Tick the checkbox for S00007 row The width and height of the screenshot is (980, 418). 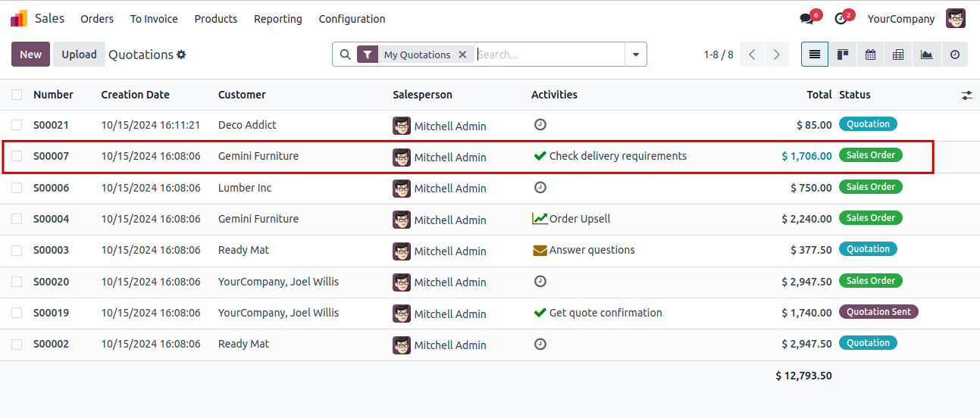coord(17,156)
